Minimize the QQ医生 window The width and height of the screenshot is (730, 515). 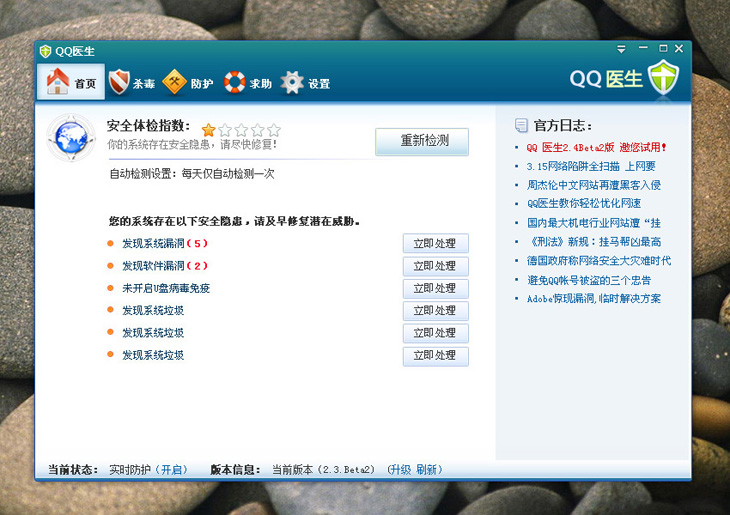click(643, 48)
